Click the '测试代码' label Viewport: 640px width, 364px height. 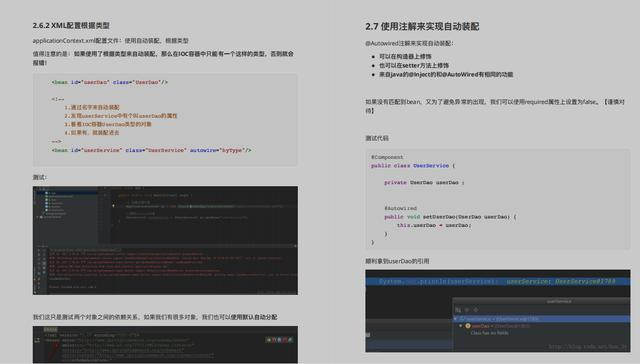pyautogui.click(x=377, y=138)
